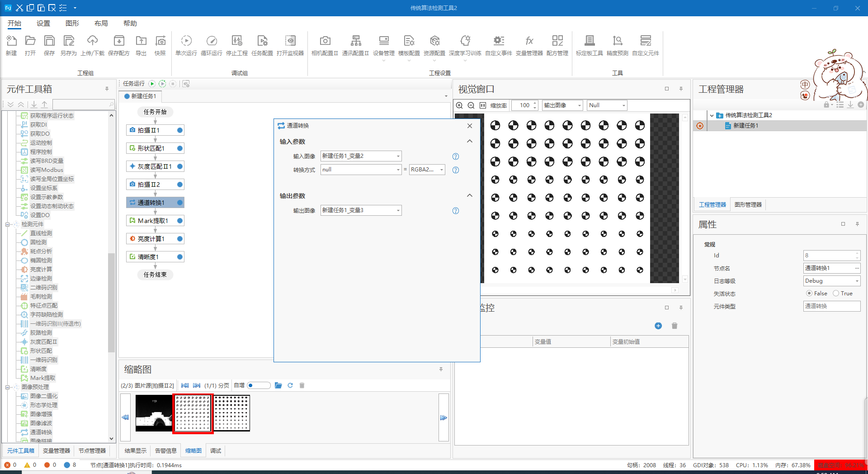Start 循环运行 loop run
The height and width of the screenshot is (474, 868).
[212, 45]
